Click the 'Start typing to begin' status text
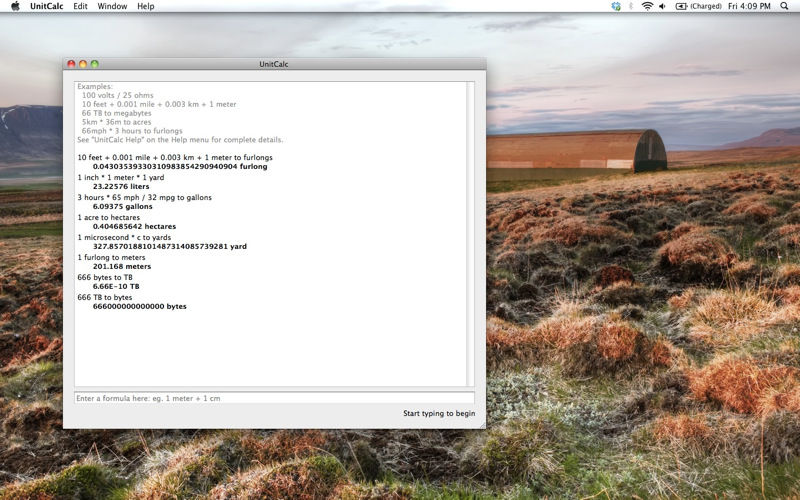This screenshot has height=500, width=800. [439, 413]
